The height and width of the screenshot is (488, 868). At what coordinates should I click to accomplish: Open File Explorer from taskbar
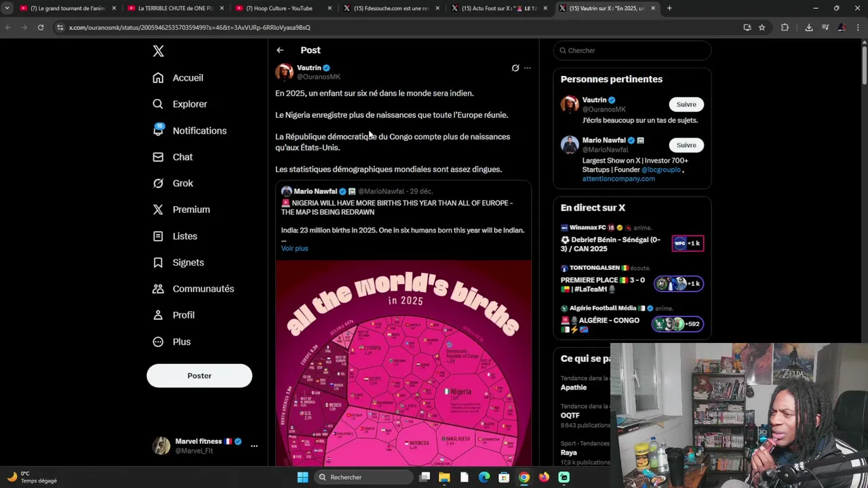pyautogui.click(x=444, y=477)
